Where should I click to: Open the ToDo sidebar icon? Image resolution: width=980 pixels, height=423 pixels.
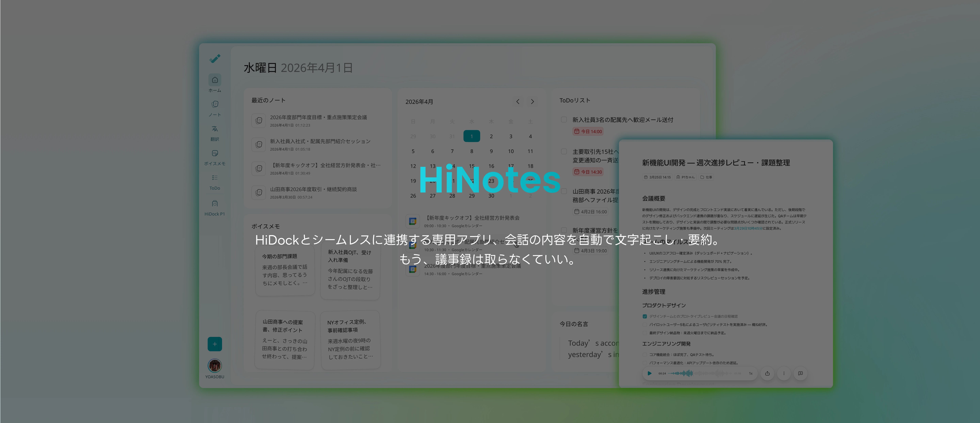tap(215, 178)
